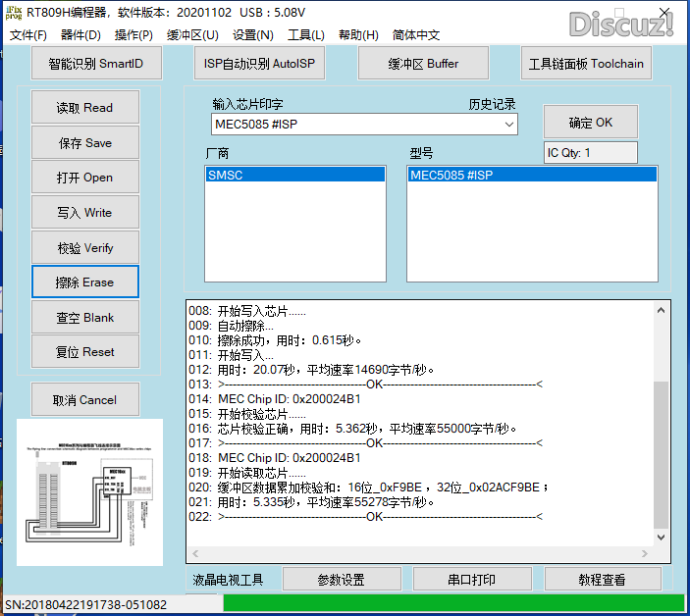
Task: Open the 简体中文 language menu
Action: click(x=416, y=35)
